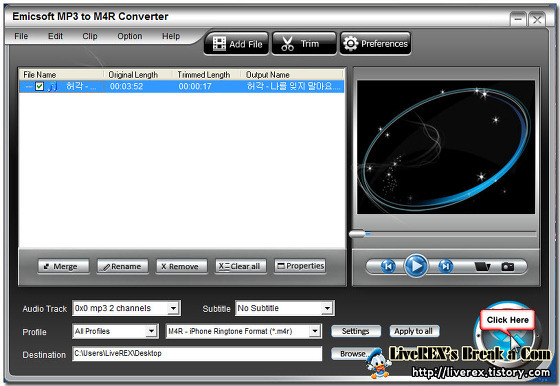Click the preview seek slider handle
This screenshot has height=386, width=560.
pos(357,234)
